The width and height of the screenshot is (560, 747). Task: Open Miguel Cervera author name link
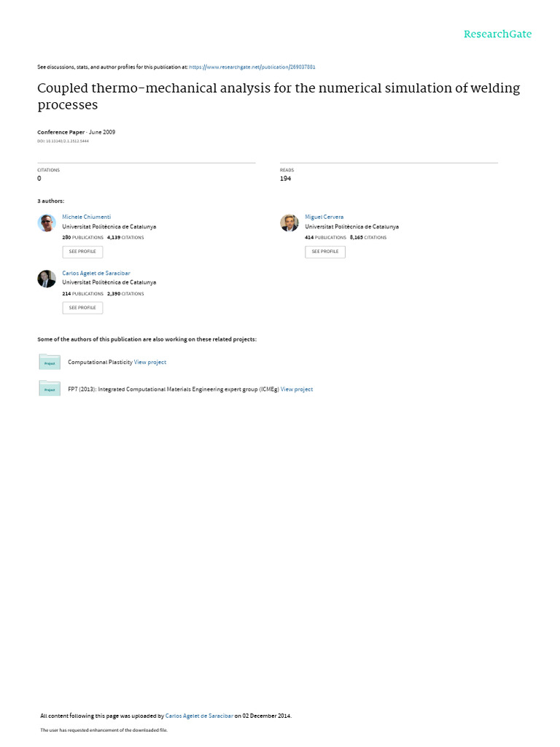(x=324, y=217)
